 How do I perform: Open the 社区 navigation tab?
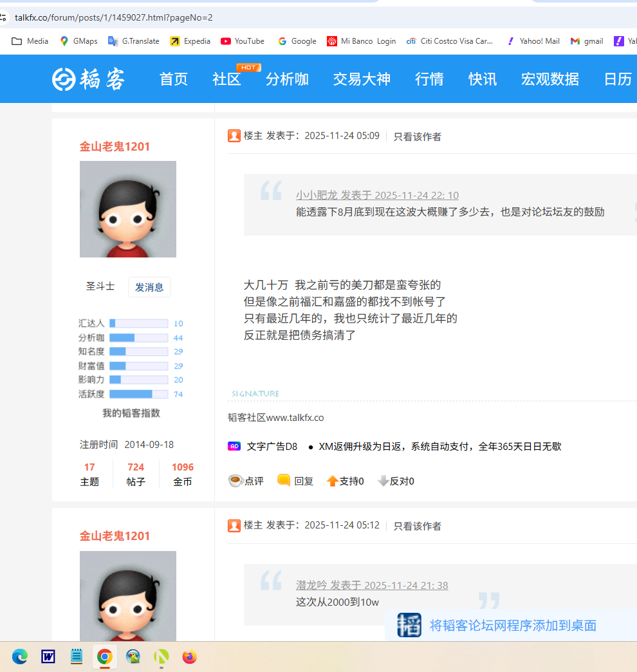click(226, 79)
